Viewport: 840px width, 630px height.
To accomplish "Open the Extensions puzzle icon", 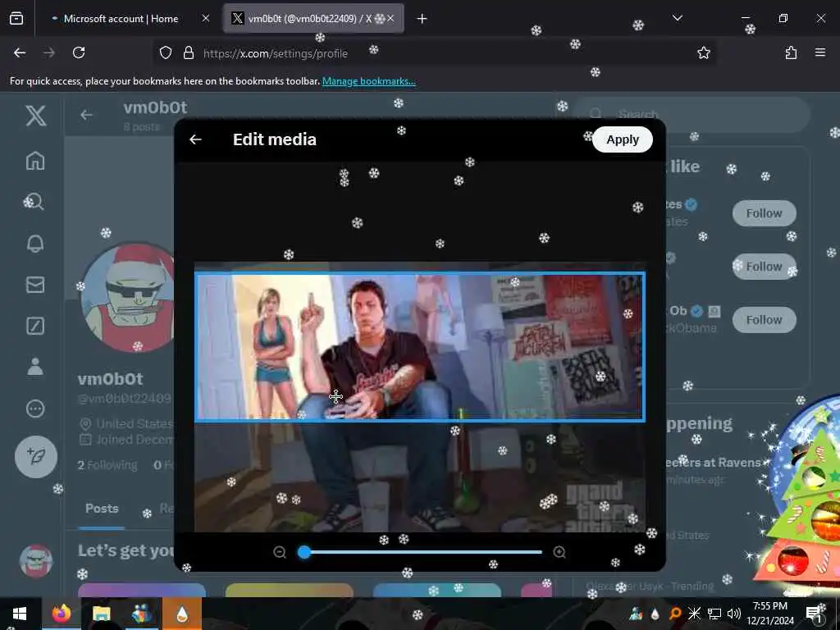I will click(791, 52).
